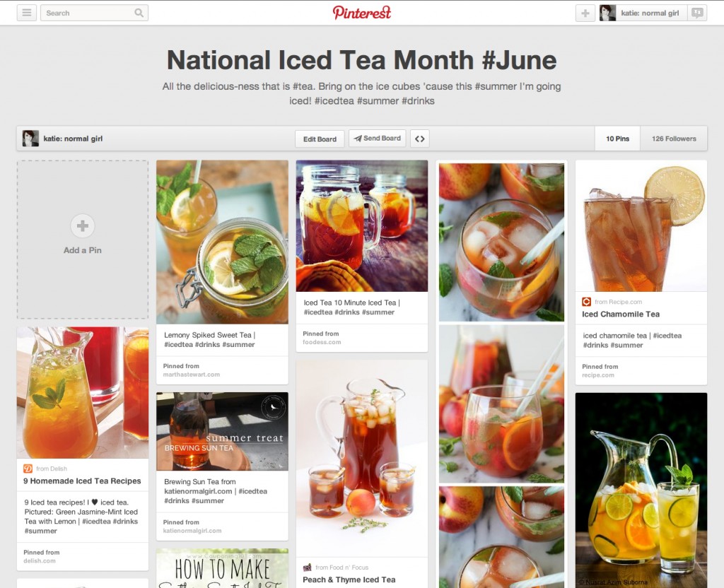Click the Recipe.com source icon
724x588 pixels.
pyautogui.click(x=586, y=302)
